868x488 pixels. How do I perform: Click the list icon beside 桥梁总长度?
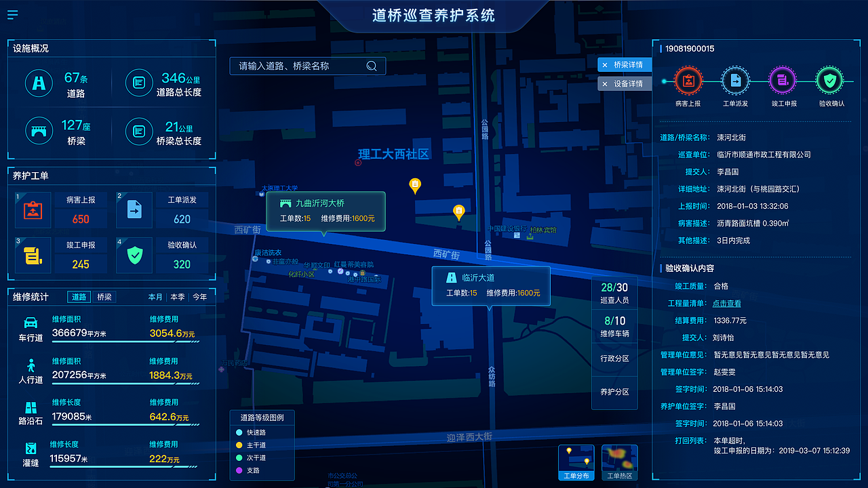tap(138, 131)
